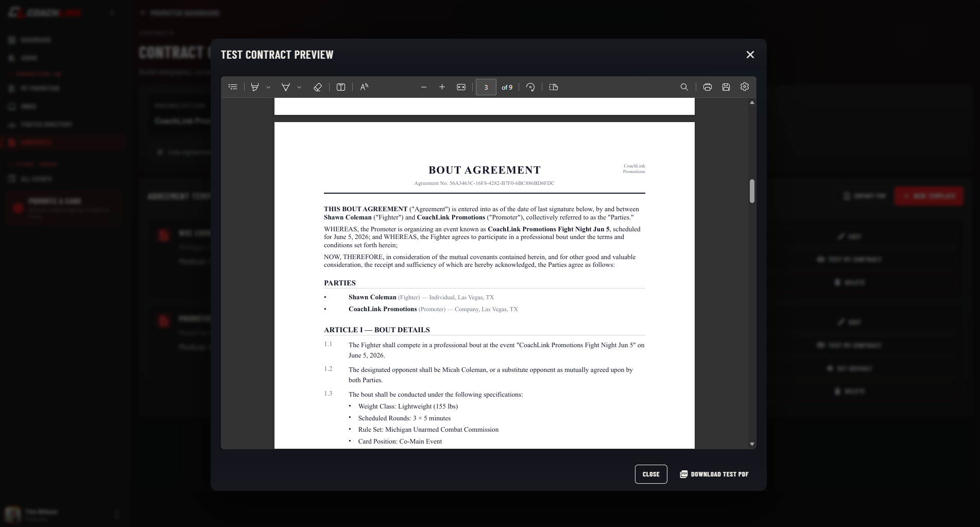Click the "NOW, THEREFORE" paragraph
The height and width of the screenshot is (527, 980).
[x=480, y=261]
